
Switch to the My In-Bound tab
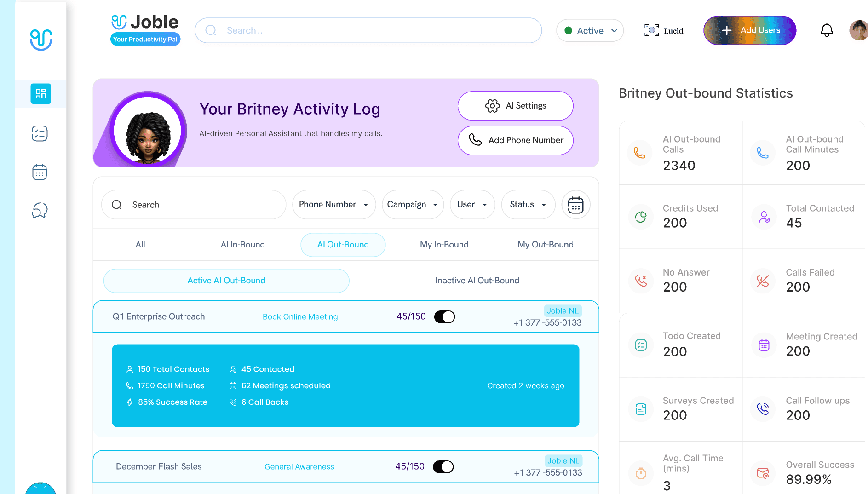(x=444, y=245)
